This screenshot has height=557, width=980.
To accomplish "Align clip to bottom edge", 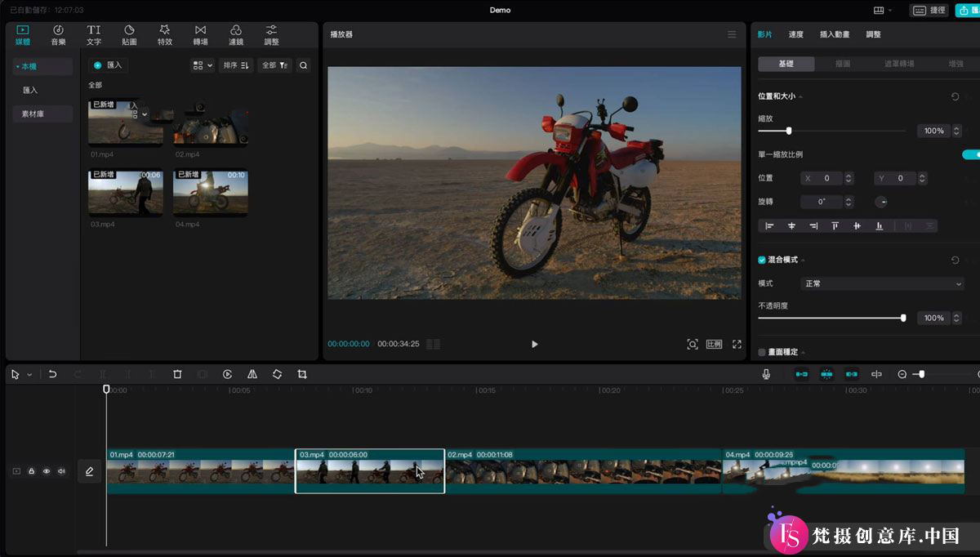I will click(x=879, y=225).
